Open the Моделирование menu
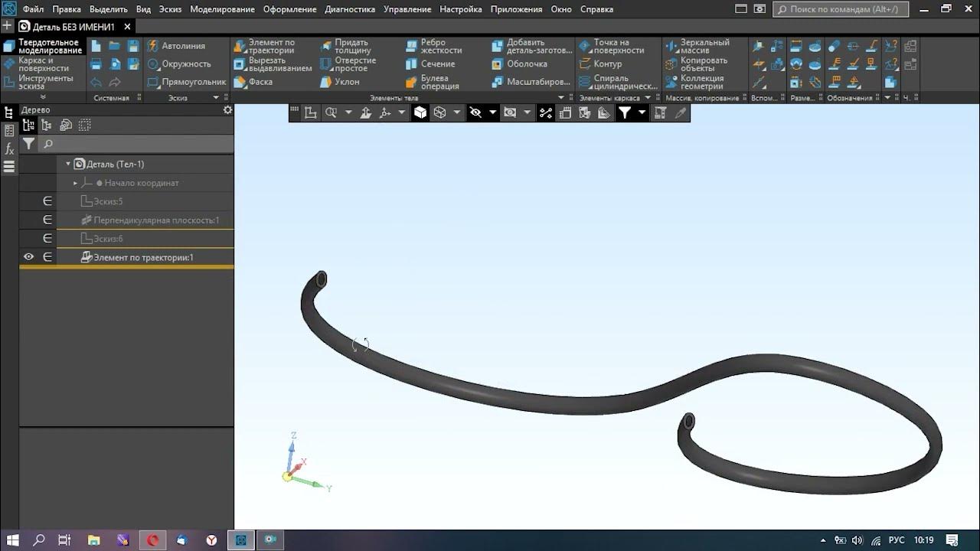Image resolution: width=980 pixels, height=551 pixels. [x=222, y=9]
